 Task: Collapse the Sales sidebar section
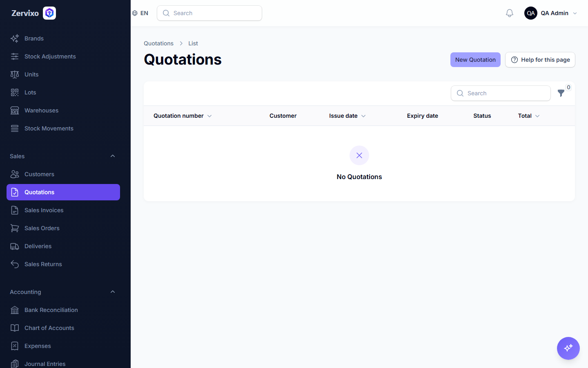(x=113, y=156)
